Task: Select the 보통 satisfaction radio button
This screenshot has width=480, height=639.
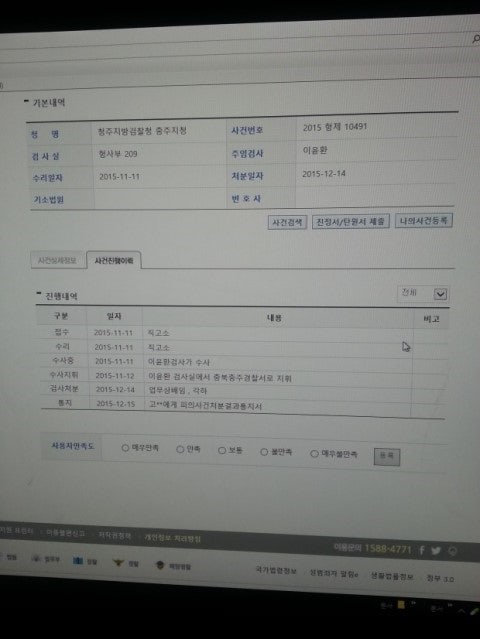Action: pos(222,450)
